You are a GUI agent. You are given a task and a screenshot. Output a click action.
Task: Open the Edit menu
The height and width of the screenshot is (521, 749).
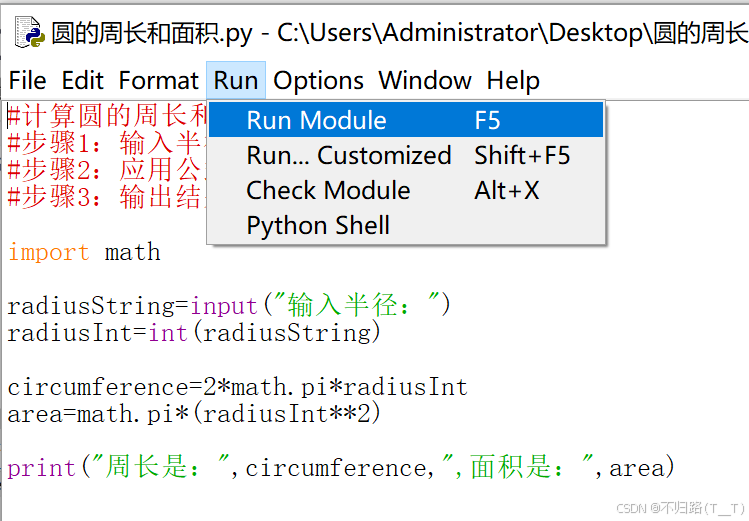[83, 80]
